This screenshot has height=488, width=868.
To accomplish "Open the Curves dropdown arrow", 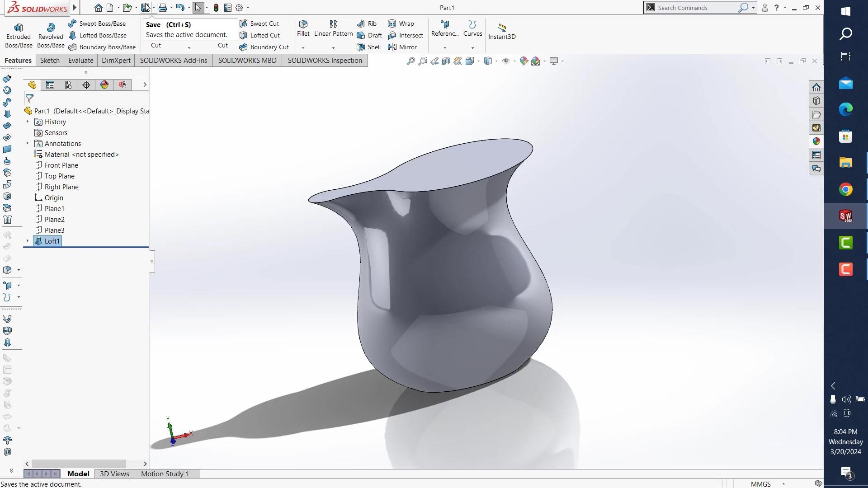I will (472, 48).
